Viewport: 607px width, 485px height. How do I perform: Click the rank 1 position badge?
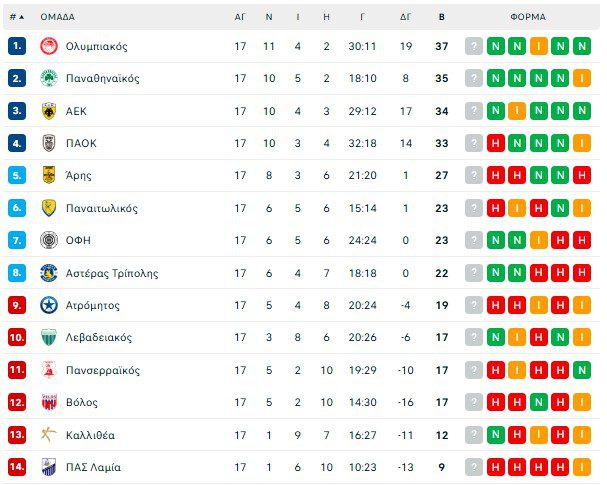coord(16,46)
